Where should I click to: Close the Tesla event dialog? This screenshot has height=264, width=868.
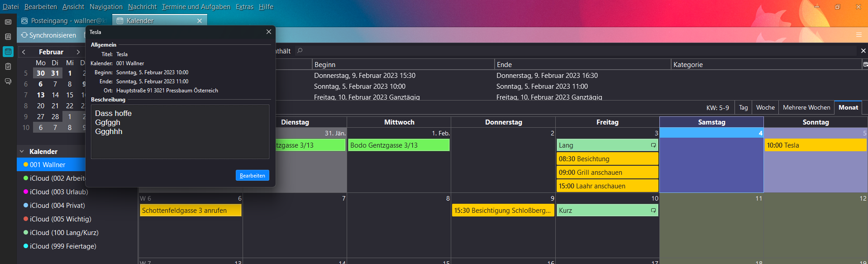tap(269, 32)
